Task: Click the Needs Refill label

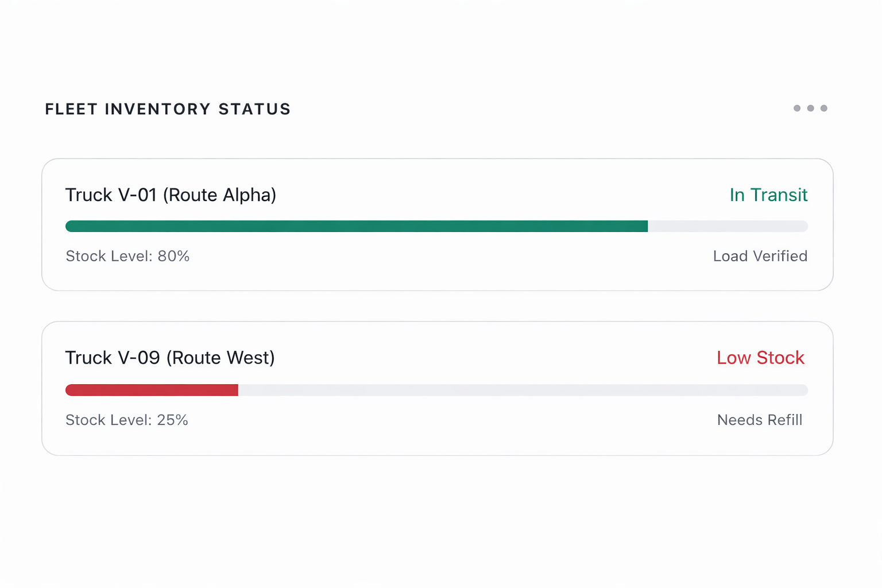Action: pos(759,420)
